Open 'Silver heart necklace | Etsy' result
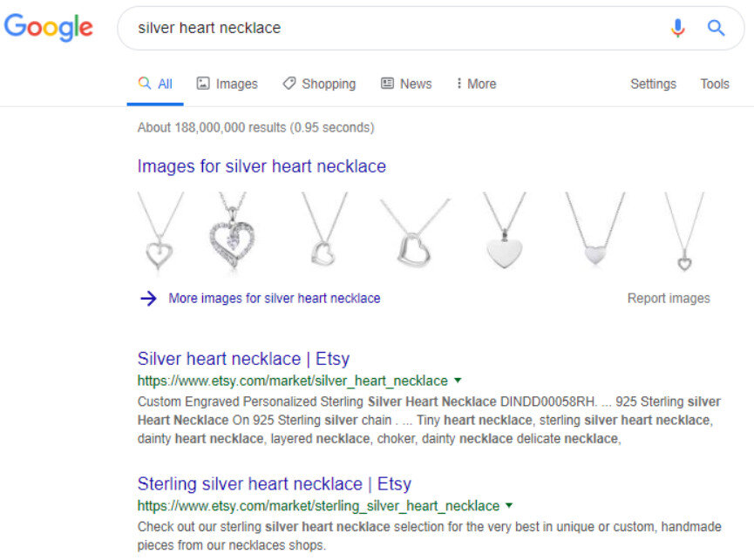Viewport: 754px width, 560px height. point(243,359)
